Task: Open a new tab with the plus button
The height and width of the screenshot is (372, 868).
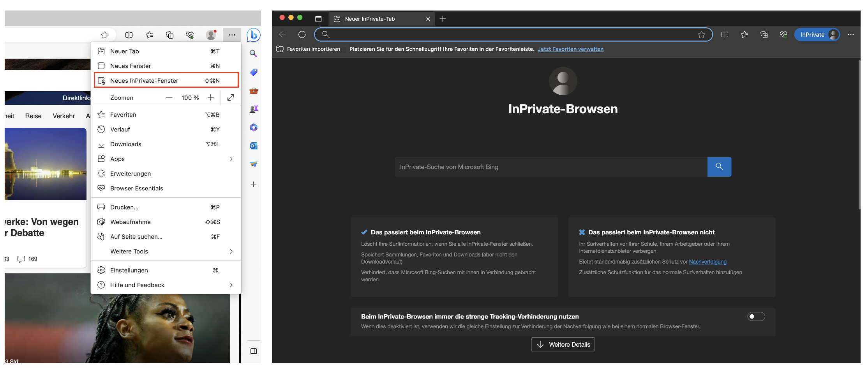Action: (443, 19)
